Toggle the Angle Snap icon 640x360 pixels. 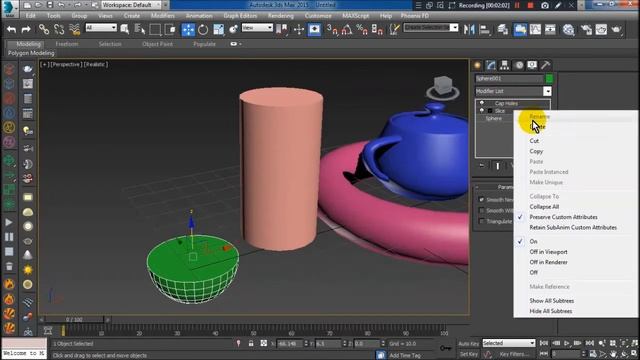347,29
